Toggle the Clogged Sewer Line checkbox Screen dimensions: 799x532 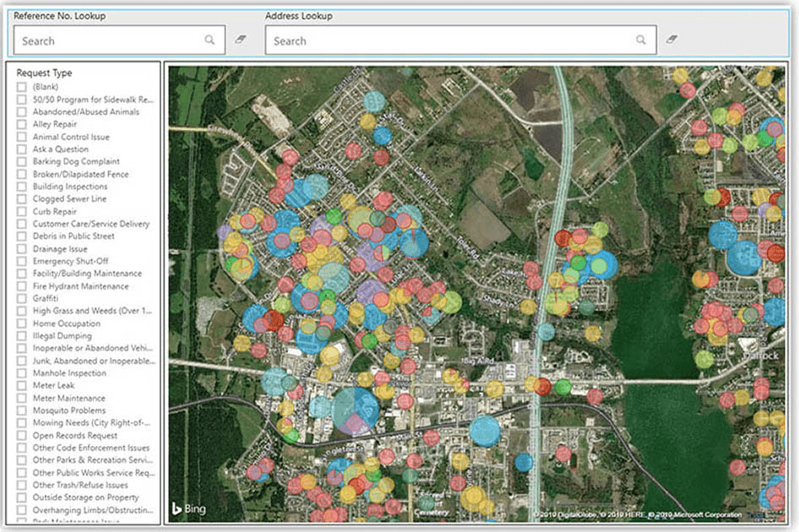tap(21, 199)
